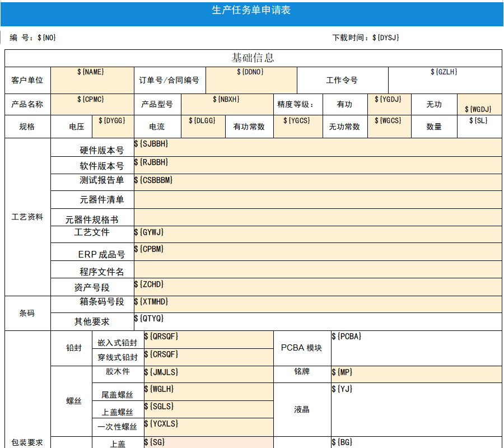This screenshot has width=504, height=448.
Task: Select the 数量 field containing ${SL}
Action: coord(479,127)
